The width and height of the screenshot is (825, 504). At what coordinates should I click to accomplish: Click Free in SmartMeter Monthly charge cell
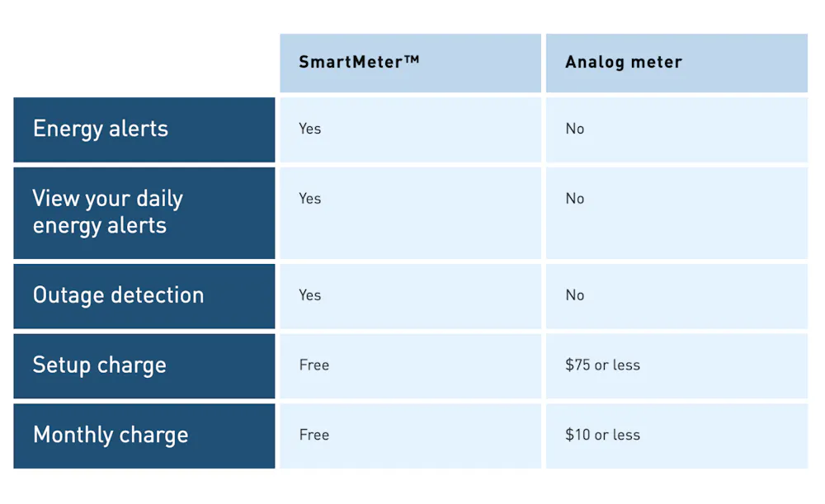point(314,435)
